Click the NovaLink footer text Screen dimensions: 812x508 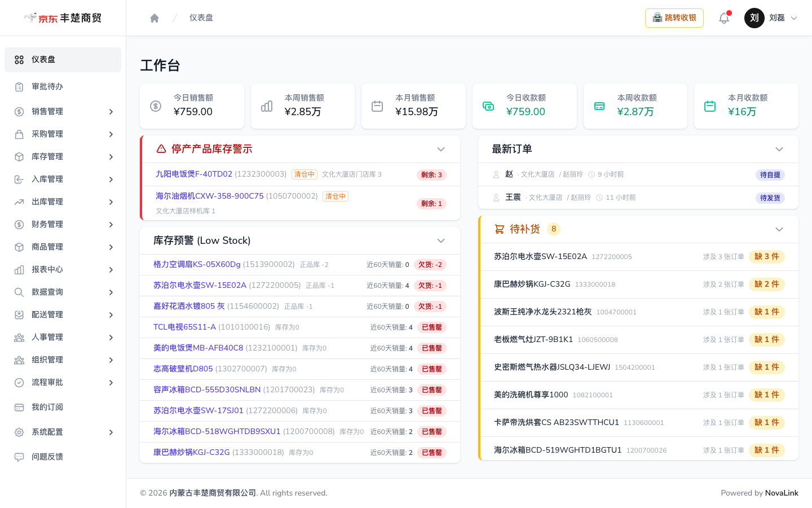(782, 493)
